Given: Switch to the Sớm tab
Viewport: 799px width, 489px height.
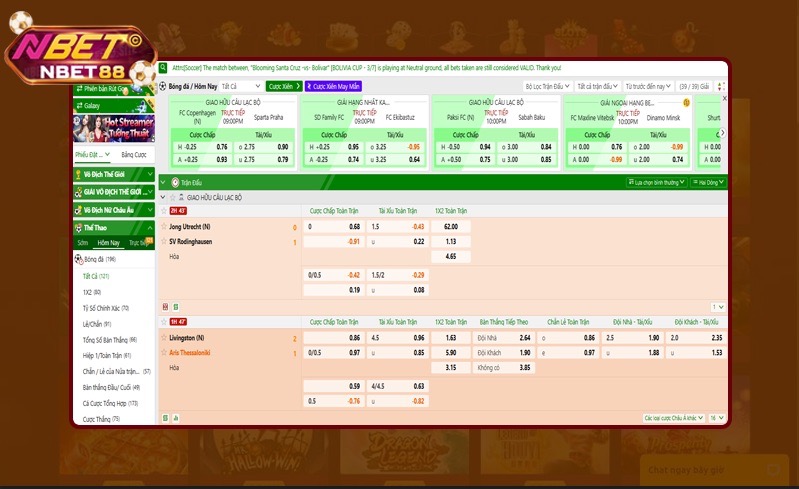Looking at the screenshot, I should pyautogui.click(x=83, y=243).
